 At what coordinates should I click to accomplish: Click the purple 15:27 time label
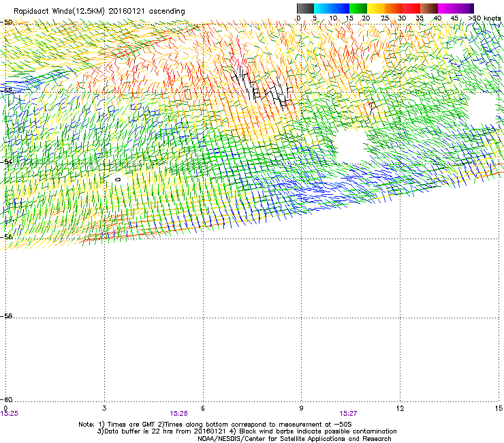(348, 414)
